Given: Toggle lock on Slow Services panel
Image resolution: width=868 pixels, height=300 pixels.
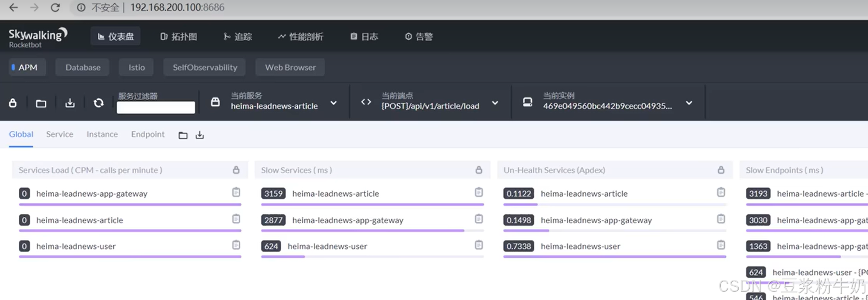Looking at the screenshot, I should click(479, 170).
